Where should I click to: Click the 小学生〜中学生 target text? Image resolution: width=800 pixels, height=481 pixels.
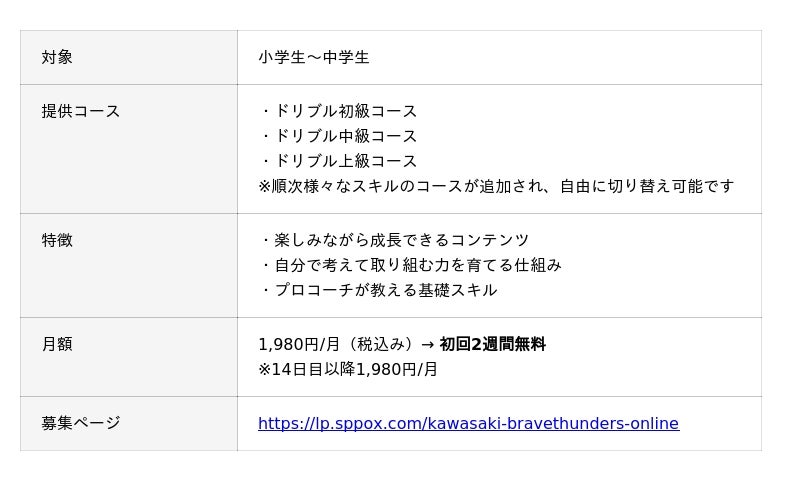[x=314, y=57]
